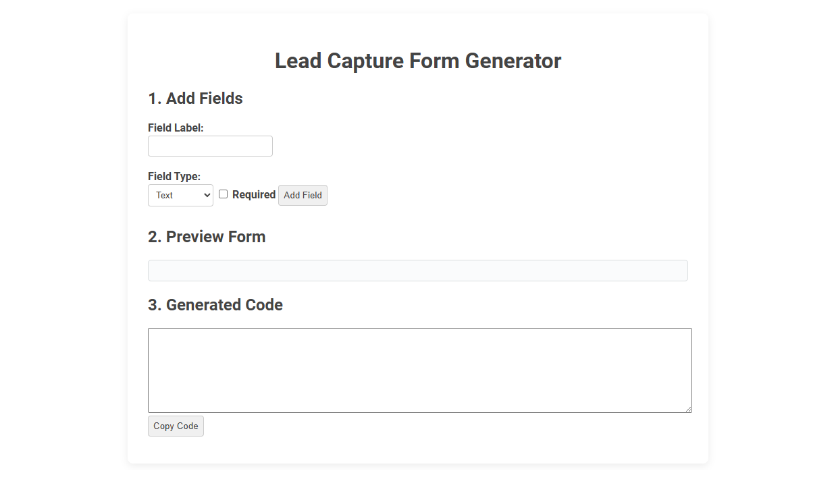The height and width of the screenshot is (504, 836).
Task: Click the "Lead Capture Form Generator" title
Action: pyautogui.click(x=417, y=61)
